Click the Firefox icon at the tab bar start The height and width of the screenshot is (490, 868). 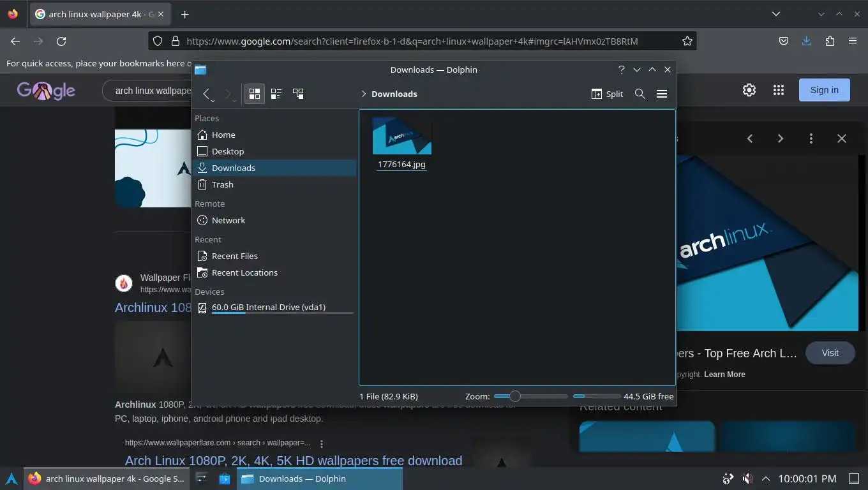13,14
